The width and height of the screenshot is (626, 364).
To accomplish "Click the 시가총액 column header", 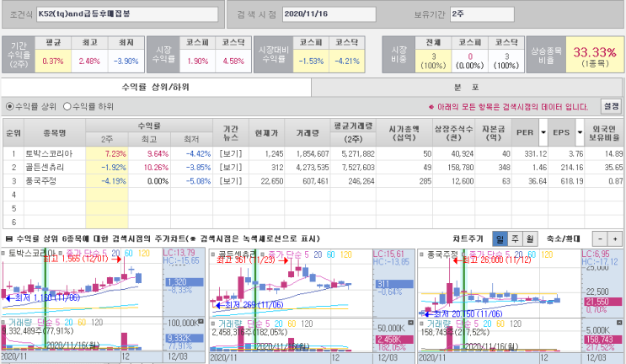I will (404, 133).
